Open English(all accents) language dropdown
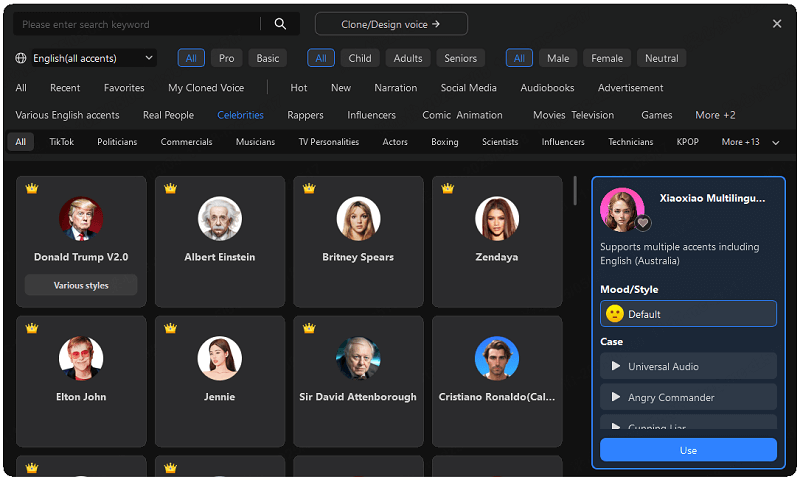The image size is (800, 482). point(94,58)
